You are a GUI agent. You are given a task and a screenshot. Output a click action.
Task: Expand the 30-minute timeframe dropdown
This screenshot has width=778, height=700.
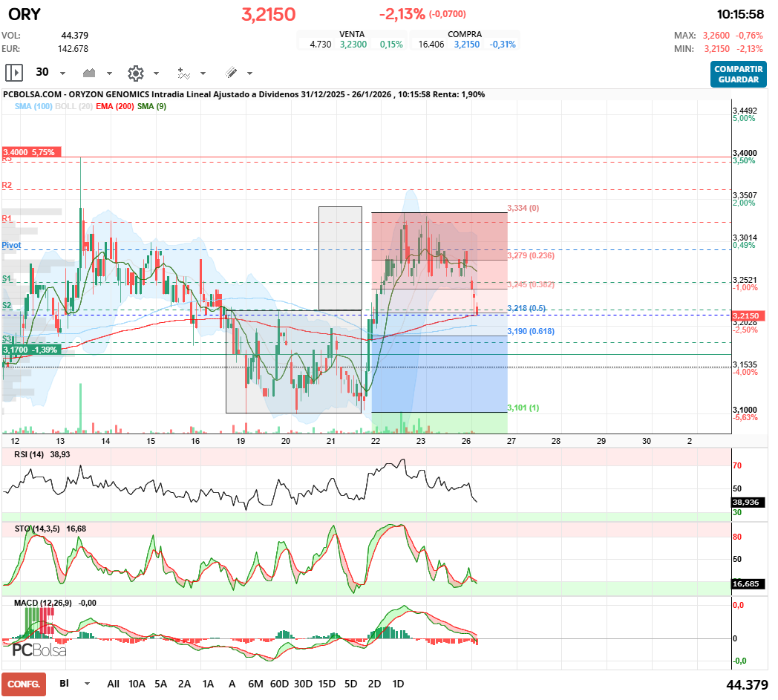(62, 73)
